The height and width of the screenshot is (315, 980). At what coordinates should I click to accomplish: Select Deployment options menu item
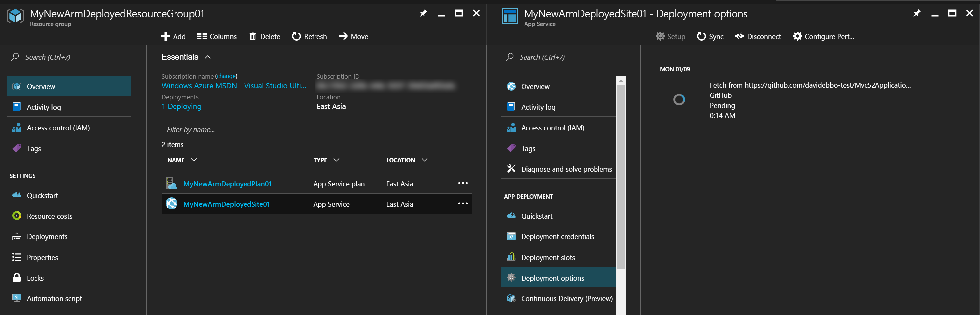click(558, 278)
